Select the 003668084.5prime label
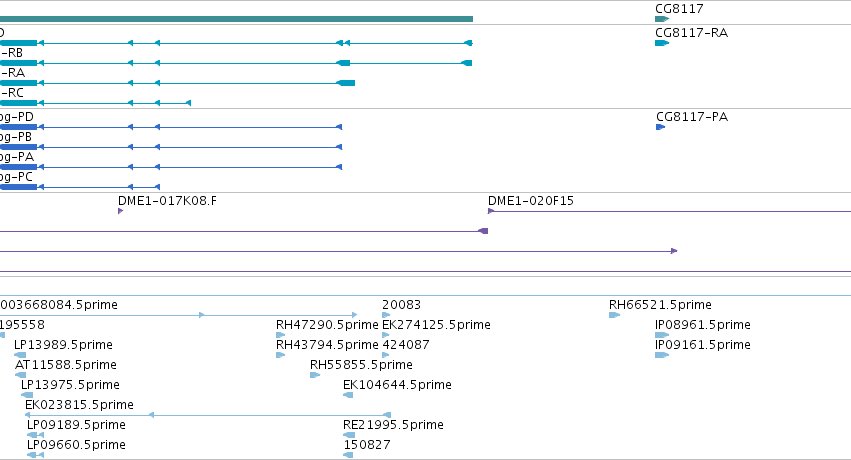The width and height of the screenshot is (851, 460). click(x=59, y=305)
